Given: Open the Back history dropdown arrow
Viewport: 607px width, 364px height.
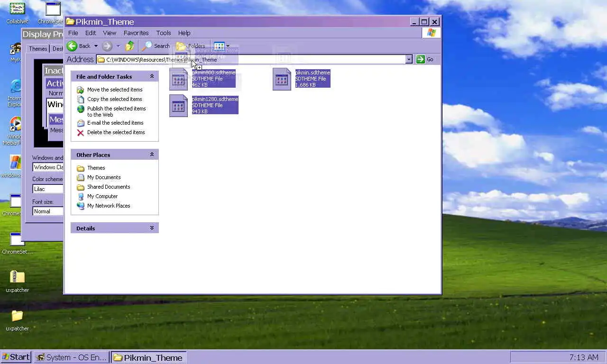Looking at the screenshot, I should pyautogui.click(x=96, y=46).
